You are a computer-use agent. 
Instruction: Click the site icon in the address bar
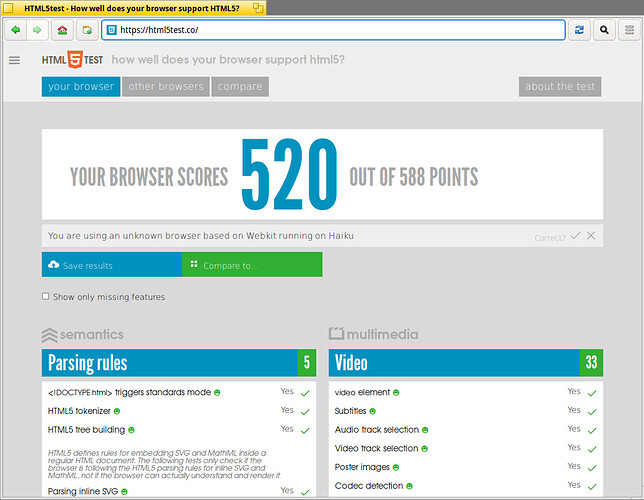coord(111,30)
